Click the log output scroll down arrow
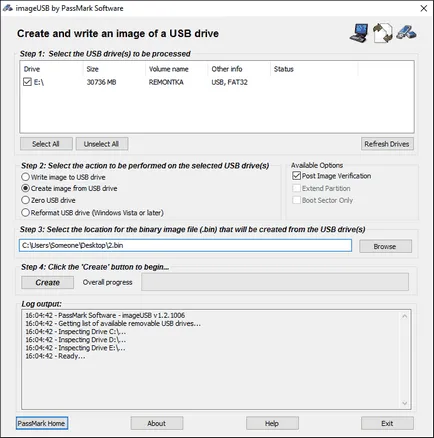 [405, 403]
